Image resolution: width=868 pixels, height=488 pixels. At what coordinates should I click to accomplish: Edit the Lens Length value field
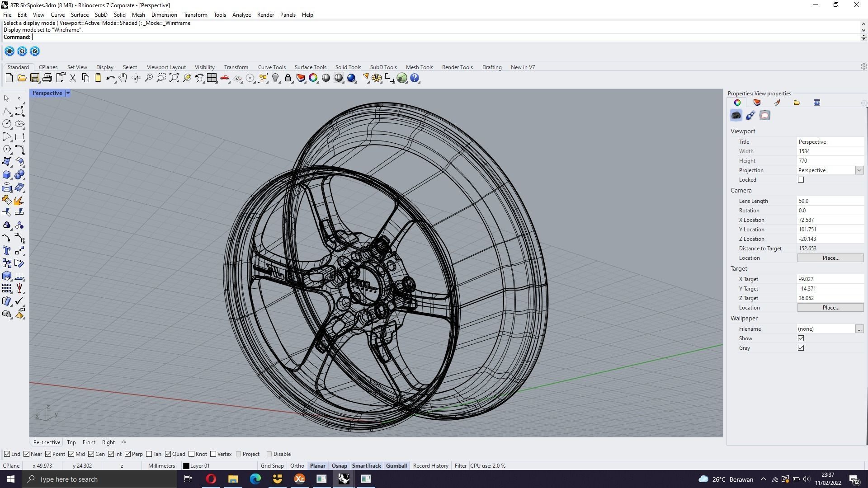tap(830, 201)
